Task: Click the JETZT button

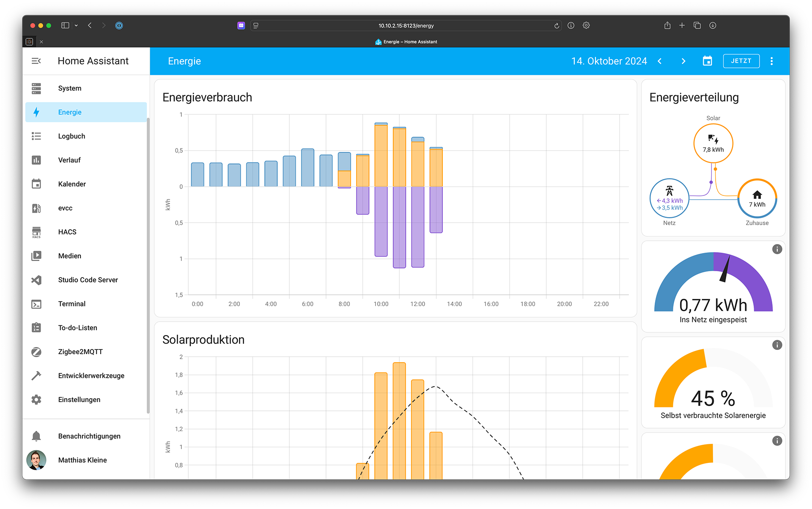Action: [x=741, y=61]
